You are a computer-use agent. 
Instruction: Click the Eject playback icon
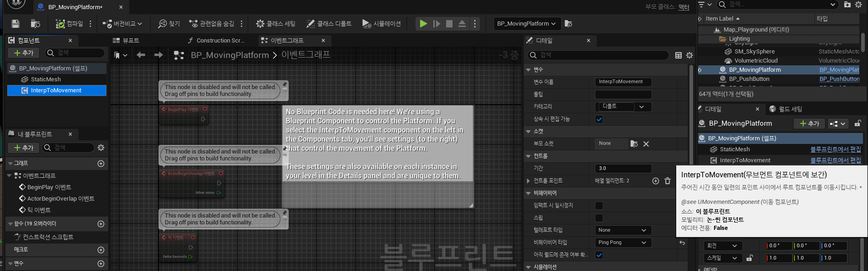462,24
